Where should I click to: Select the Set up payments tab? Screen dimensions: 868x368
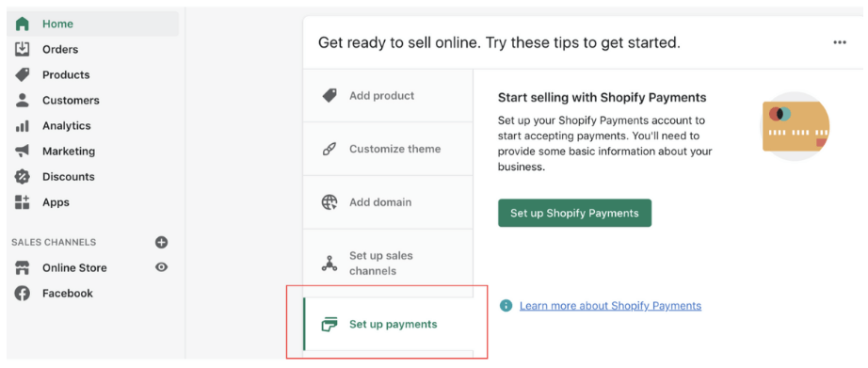[388, 325]
